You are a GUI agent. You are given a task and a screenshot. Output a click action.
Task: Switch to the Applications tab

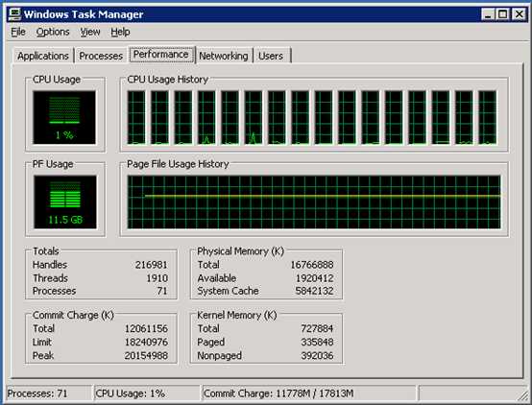pyautogui.click(x=43, y=56)
